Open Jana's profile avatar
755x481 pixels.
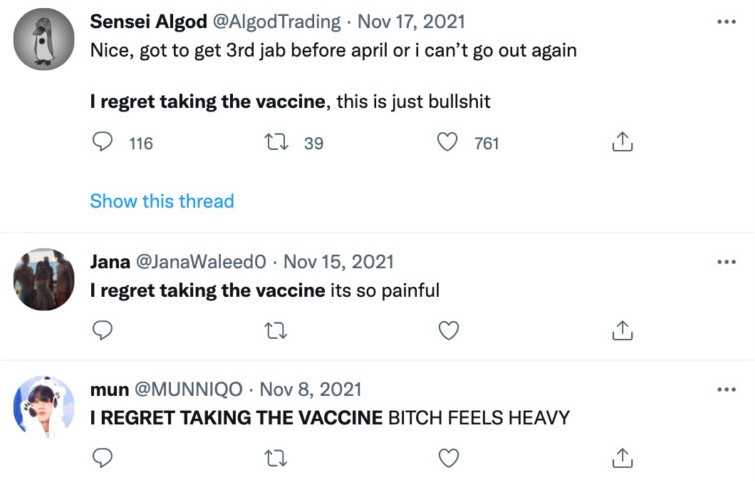[44, 279]
